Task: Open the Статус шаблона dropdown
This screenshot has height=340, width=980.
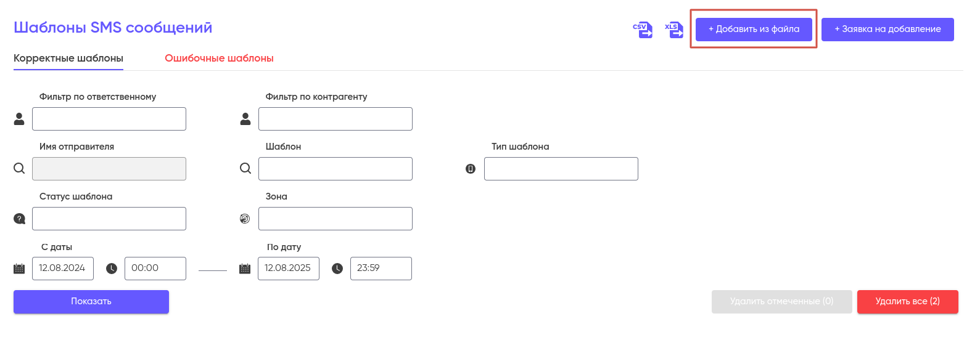Action: (109, 219)
